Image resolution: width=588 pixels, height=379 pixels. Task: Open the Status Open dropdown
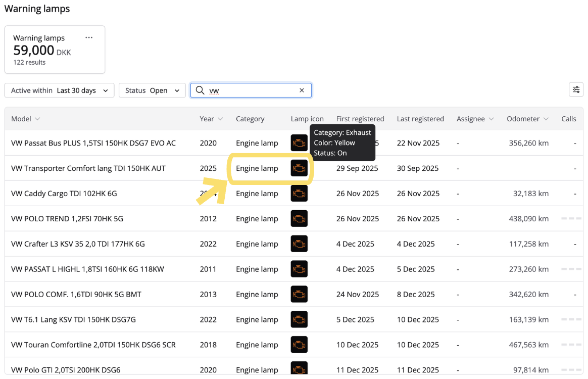click(152, 90)
